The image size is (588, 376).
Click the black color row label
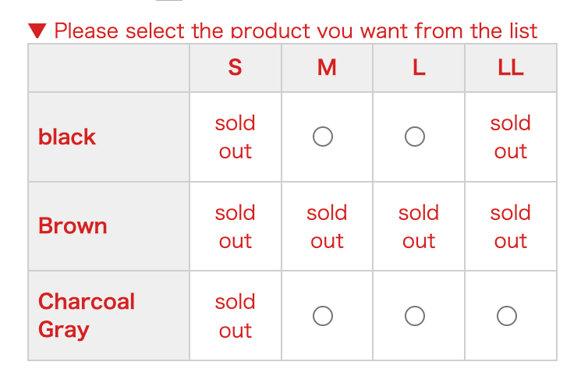(x=67, y=137)
